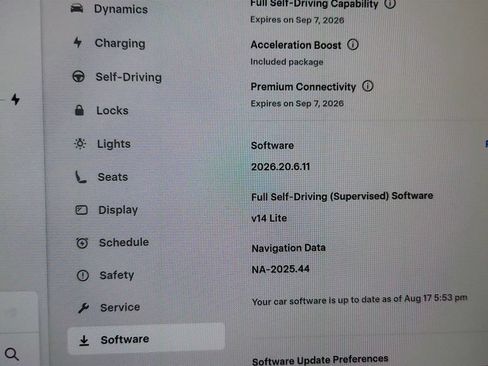Select the highlighted Software menu item
This screenshot has height=366, width=488.
click(146, 339)
